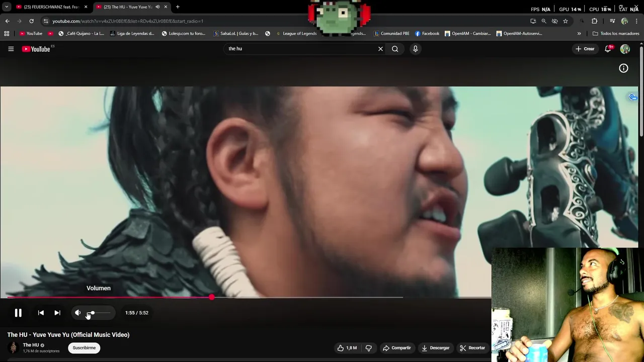
Task: Click the video title text
Action: coord(68,335)
